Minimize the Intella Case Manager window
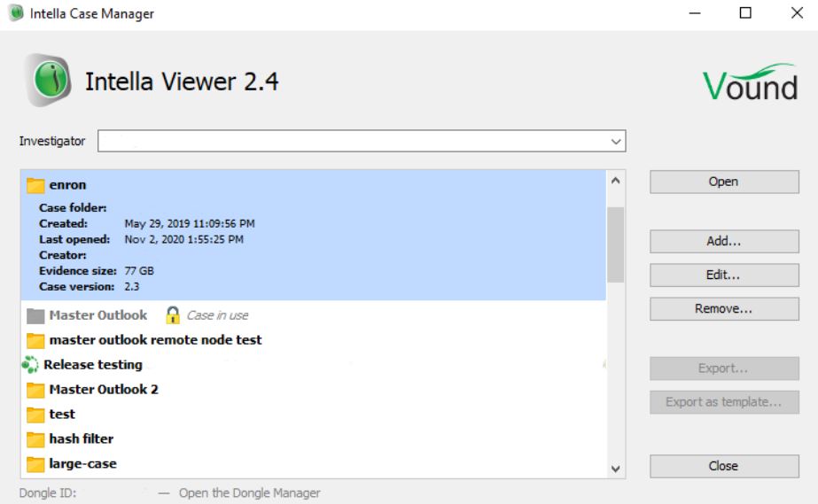818x504 pixels. 695,13
